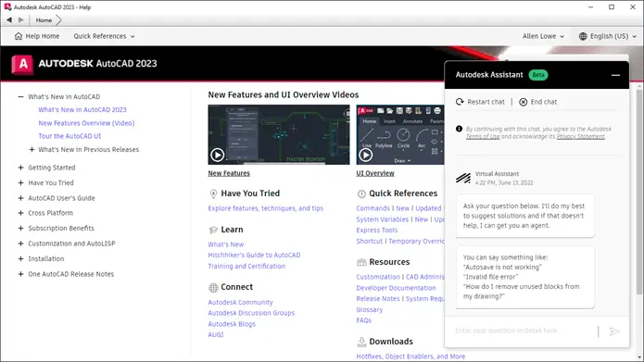Image resolution: width=644 pixels, height=362 pixels.
Task: Open the FAQs link
Action: tap(363, 320)
